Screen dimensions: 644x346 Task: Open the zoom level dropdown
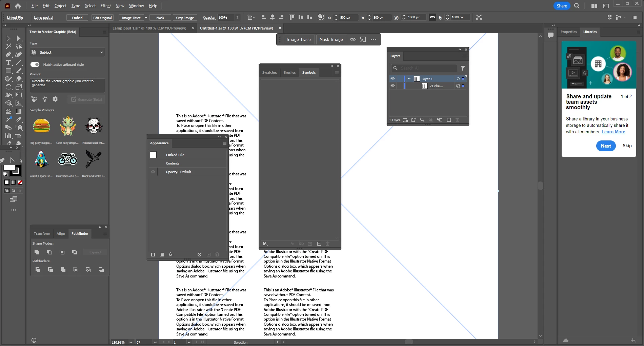coord(131,342)
